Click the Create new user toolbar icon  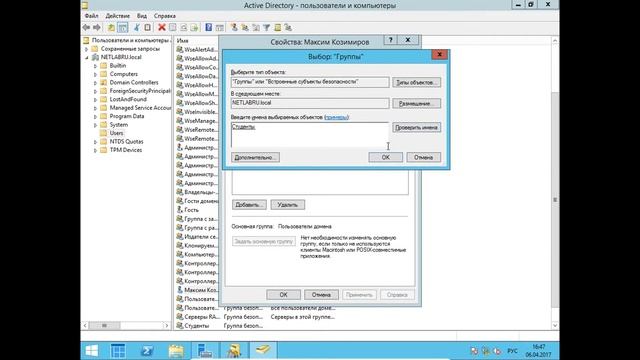(x=234, y=27)
